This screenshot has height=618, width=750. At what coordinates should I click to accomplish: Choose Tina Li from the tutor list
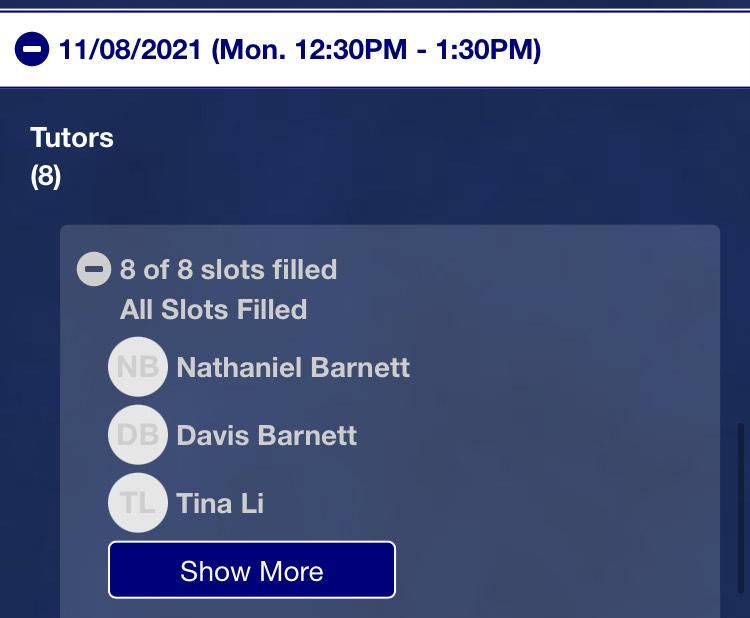click(x=220, y=502)
